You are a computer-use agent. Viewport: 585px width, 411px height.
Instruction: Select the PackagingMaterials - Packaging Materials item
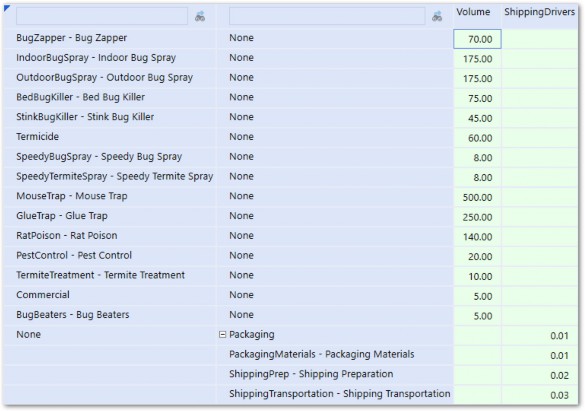click(x=322, y=354)
